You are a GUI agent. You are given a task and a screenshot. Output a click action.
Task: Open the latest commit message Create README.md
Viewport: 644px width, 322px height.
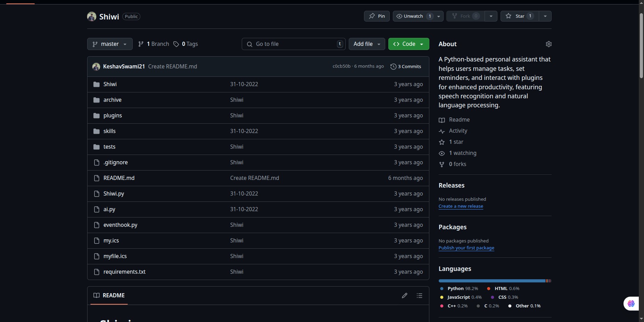click(172, 66)
